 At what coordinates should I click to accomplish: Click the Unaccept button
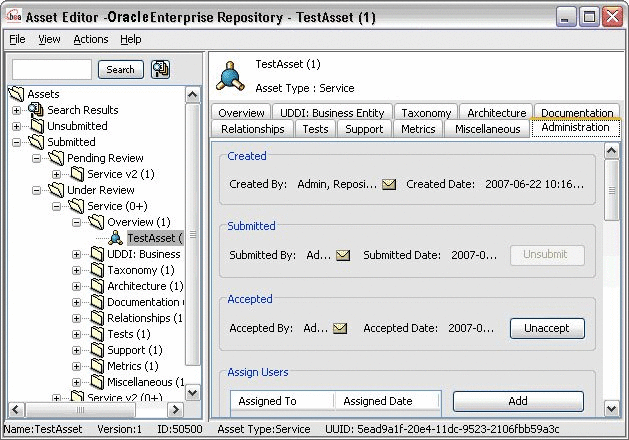547,328
